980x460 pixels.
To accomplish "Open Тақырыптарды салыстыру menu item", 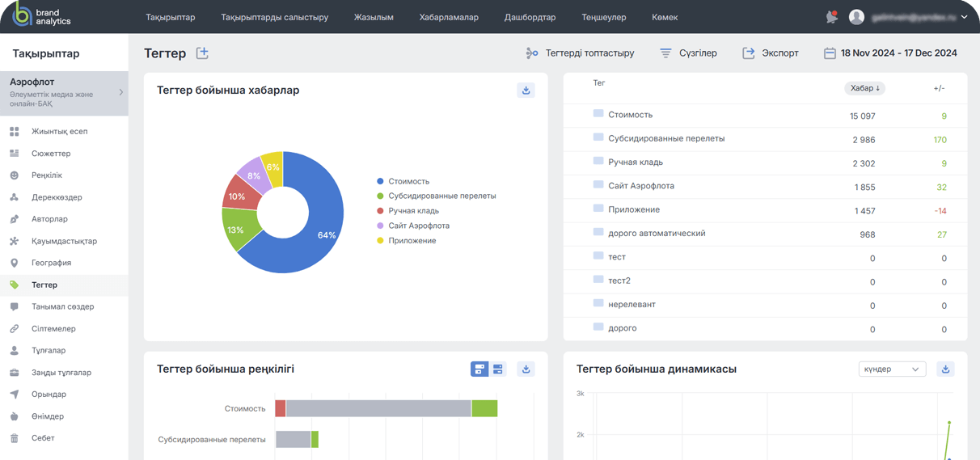I will click(x=275, y=17).
